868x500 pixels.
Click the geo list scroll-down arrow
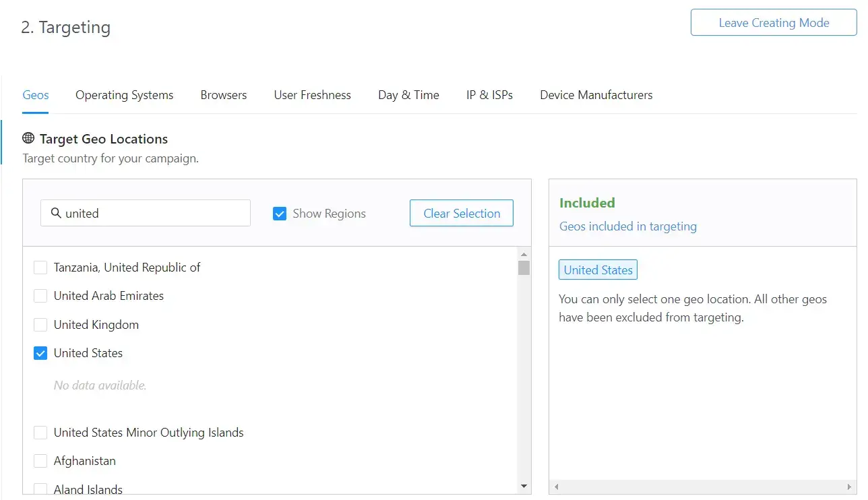pyautogui.click(x=524, y=486)
